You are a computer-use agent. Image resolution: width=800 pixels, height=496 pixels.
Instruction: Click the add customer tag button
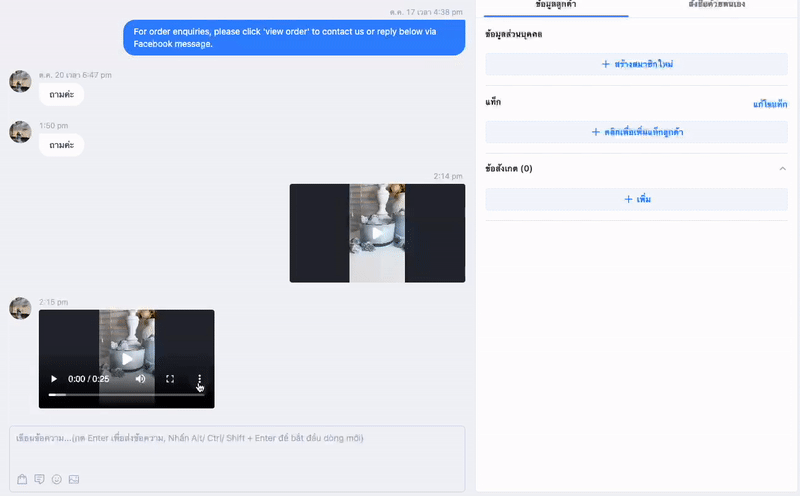(636, 132)
